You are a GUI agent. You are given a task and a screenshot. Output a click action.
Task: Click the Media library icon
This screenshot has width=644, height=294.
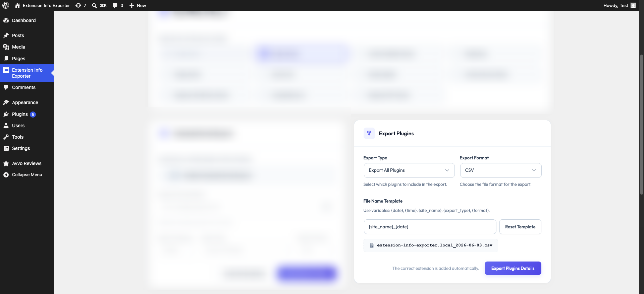[x=6, y=47]
